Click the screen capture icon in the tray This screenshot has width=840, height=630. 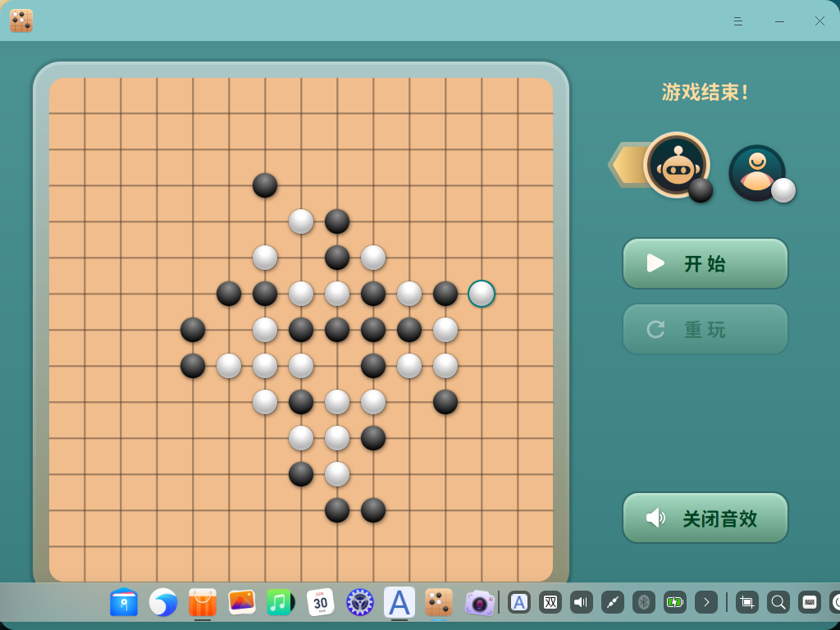pos(746,602)
